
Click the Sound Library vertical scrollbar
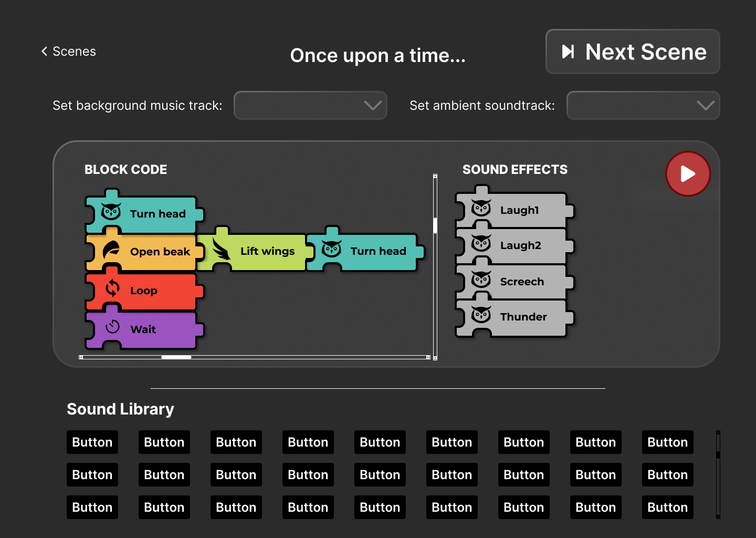(718, 474)
